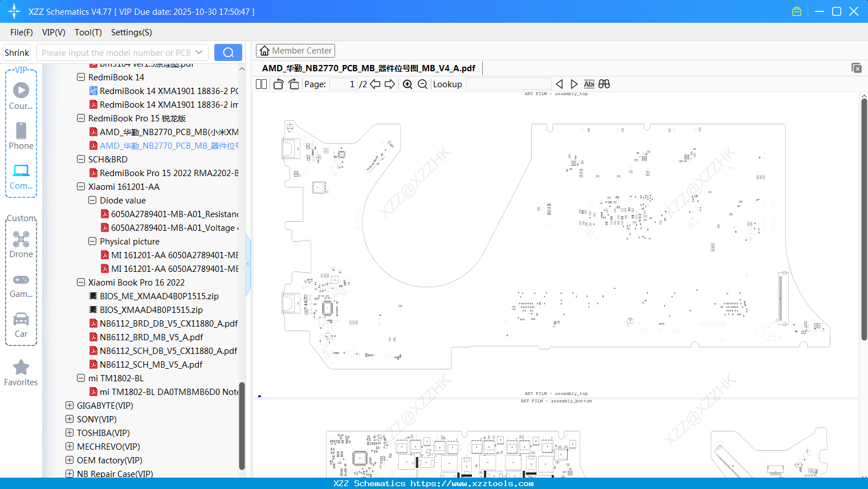
Task: Expand the SONY(VIP) node
Action: click(x=70, y=419)
